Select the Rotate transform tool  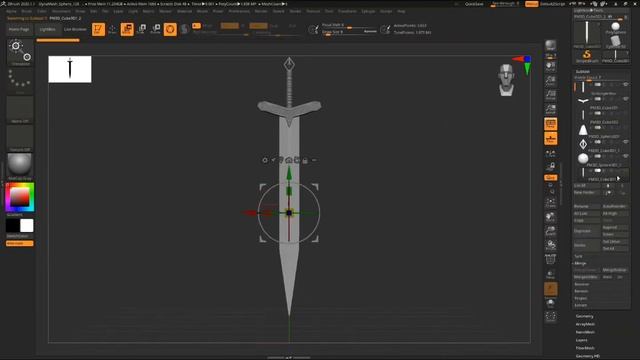pos(156,29)
